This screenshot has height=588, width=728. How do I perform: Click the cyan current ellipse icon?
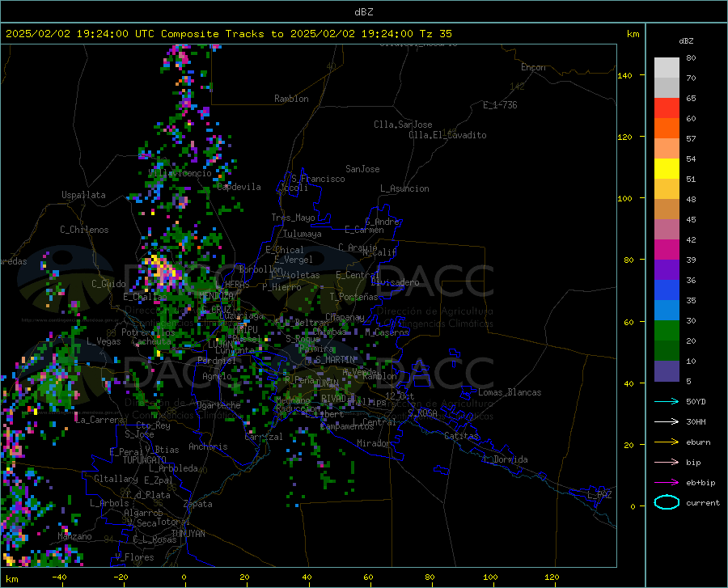667,502
